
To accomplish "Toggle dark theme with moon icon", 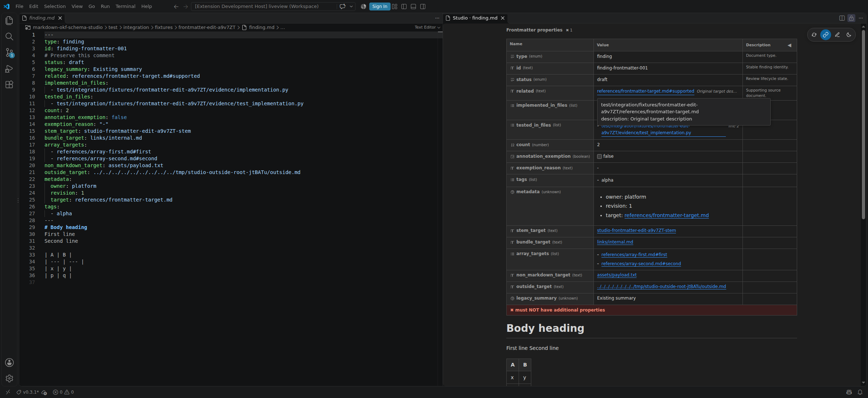I will coord(849,35).
